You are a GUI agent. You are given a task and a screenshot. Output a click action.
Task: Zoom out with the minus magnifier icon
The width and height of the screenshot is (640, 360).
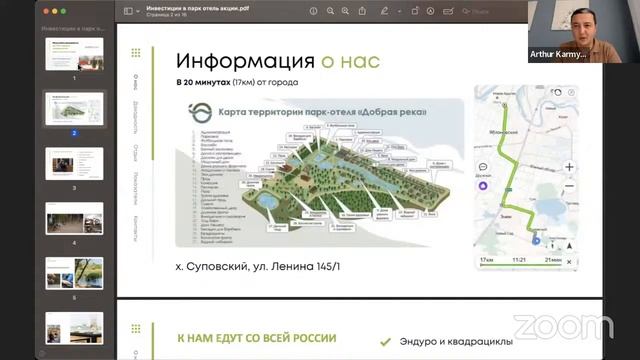330,11
